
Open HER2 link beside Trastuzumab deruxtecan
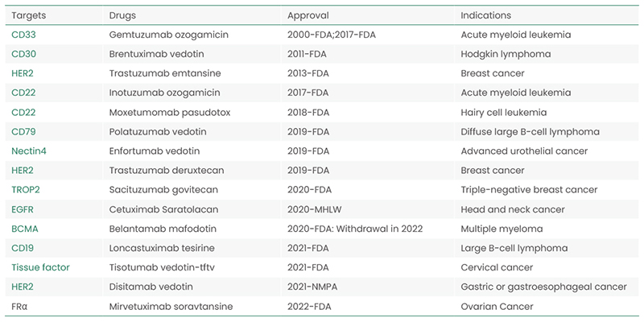click(23, 171)
